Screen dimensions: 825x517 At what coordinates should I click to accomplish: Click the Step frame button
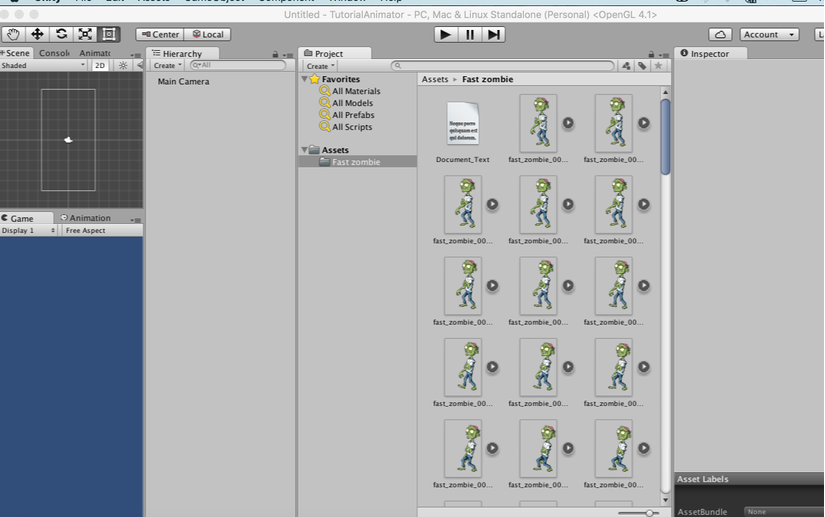click(x=494, y=35)
